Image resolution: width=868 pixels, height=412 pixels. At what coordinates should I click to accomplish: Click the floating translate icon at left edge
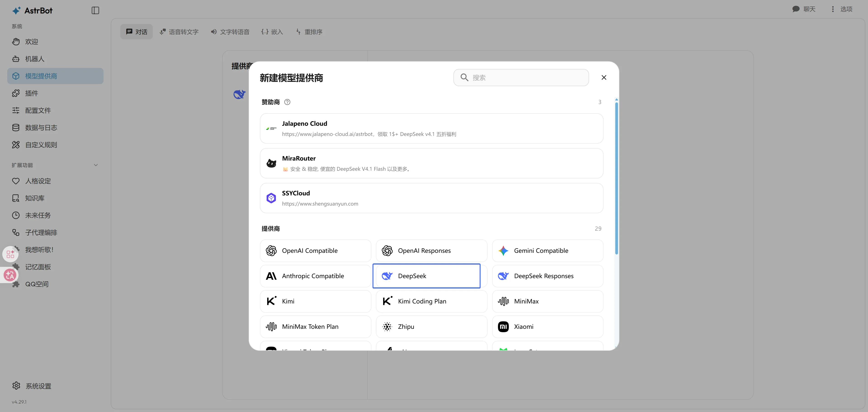pos(10,275)
